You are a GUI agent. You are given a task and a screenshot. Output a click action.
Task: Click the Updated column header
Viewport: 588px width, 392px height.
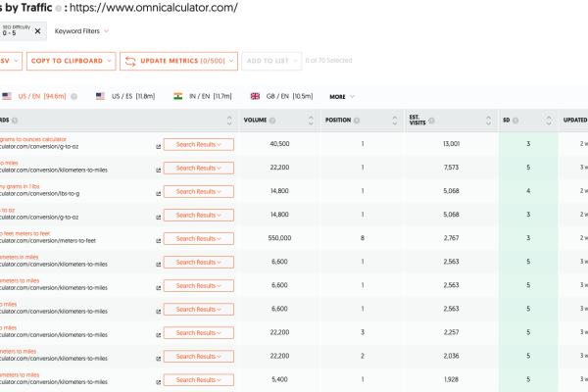point(575,120)
